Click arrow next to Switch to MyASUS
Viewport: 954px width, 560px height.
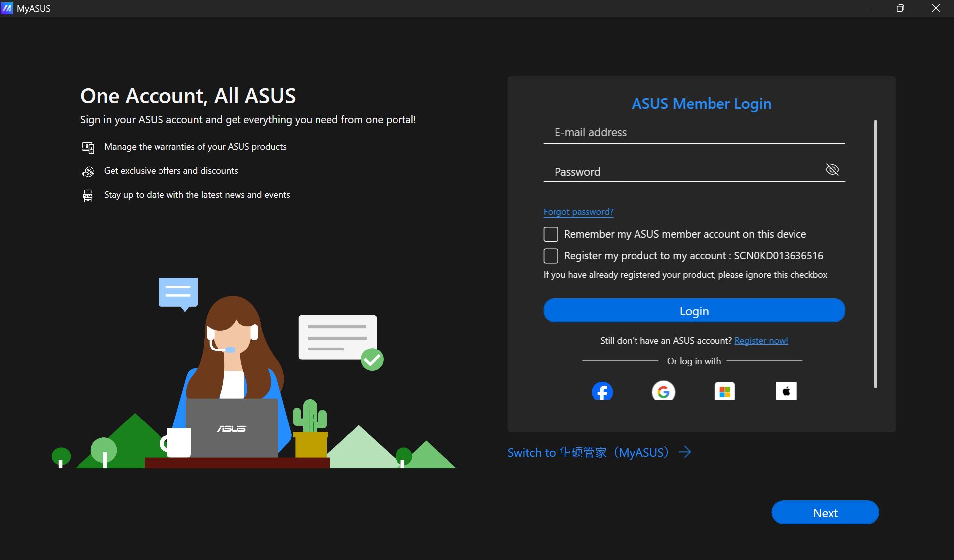point(685,452)
